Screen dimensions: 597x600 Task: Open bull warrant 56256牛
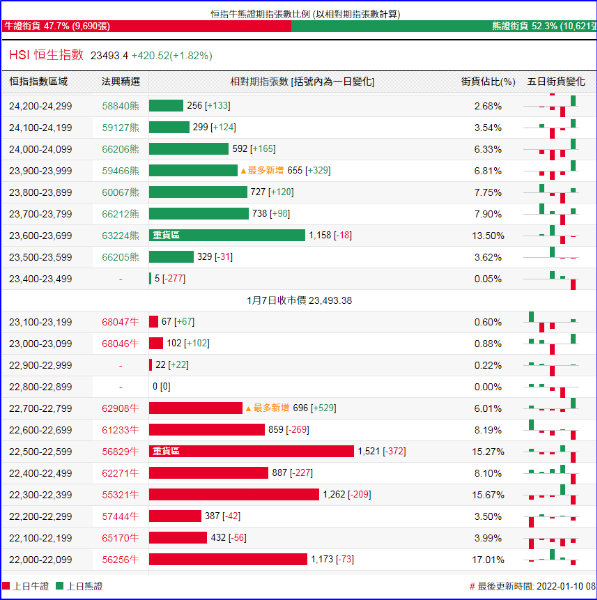120,559
